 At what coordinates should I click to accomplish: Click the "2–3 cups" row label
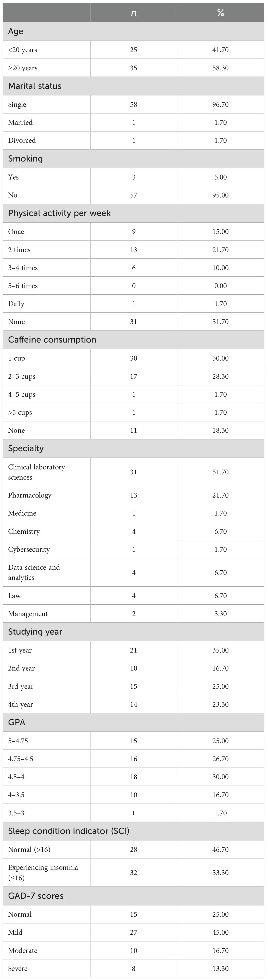tap(22, 377)
